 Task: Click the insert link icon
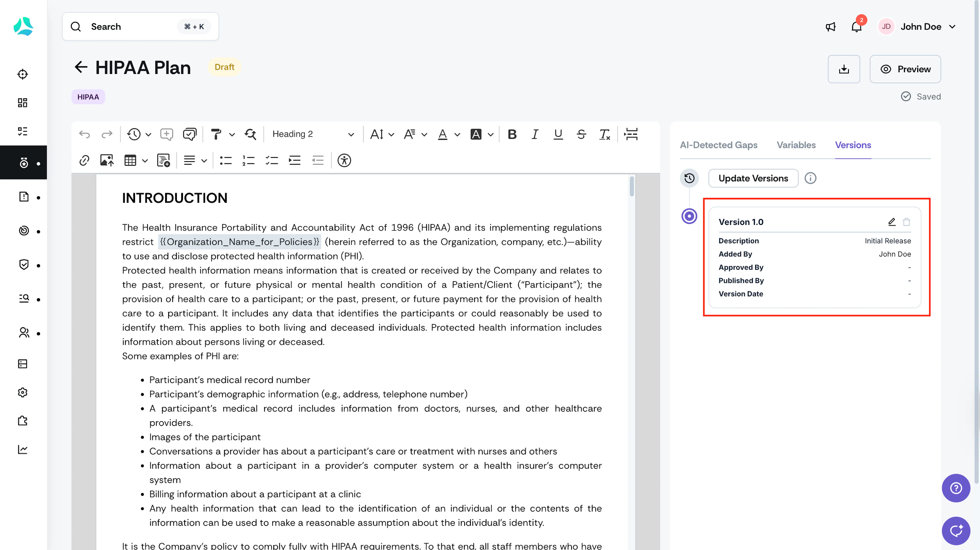[x=84, y=160]
